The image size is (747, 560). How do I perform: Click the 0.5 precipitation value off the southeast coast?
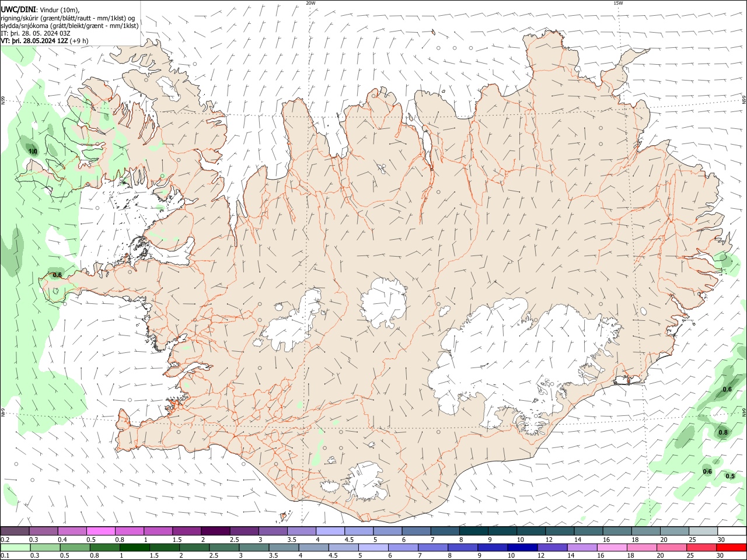tap(730, 477)
